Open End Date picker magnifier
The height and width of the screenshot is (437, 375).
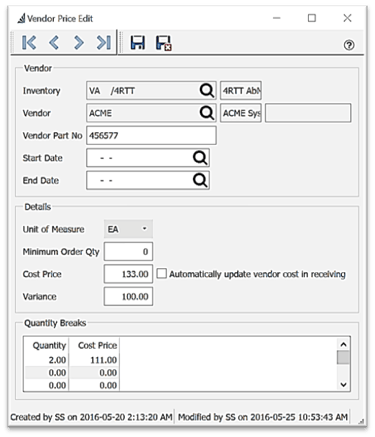[x=200, y=180]
